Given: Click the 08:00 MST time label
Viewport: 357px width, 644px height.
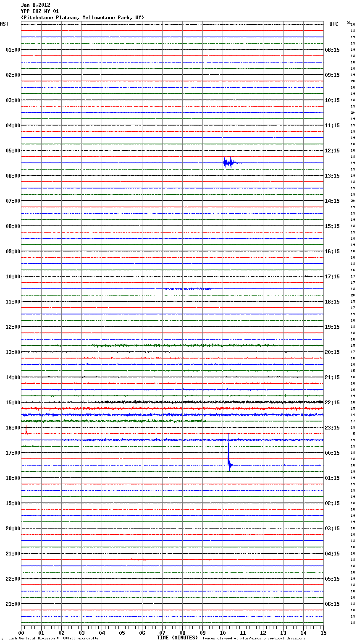Looking at the screenshot, I should pos(13,226).
